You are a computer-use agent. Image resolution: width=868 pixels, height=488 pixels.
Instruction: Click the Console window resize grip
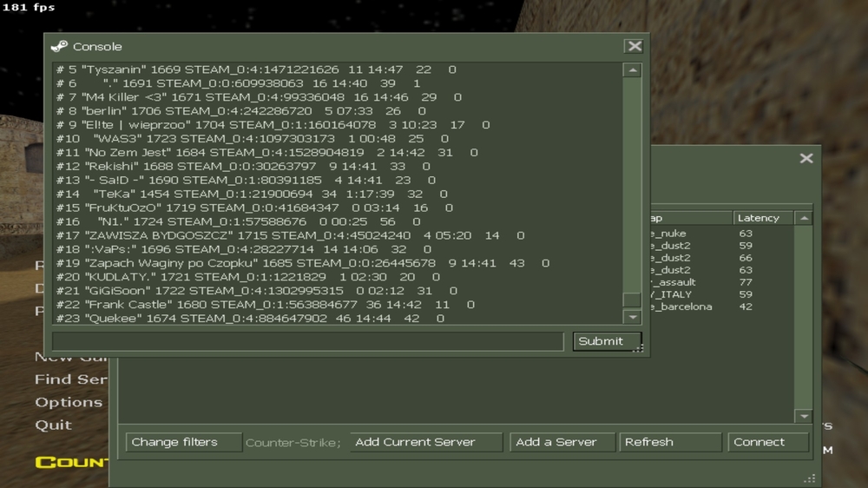(x=639, y=348)
